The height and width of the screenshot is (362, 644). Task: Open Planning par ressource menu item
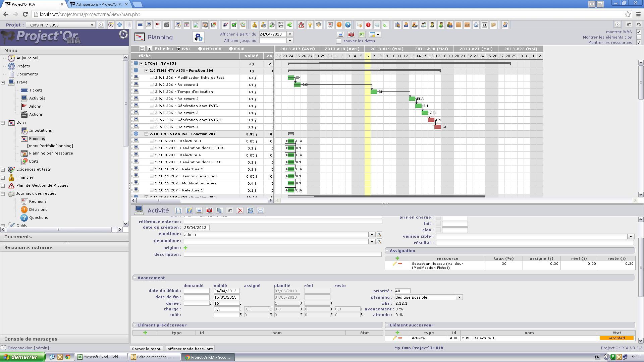pos(51,153)
